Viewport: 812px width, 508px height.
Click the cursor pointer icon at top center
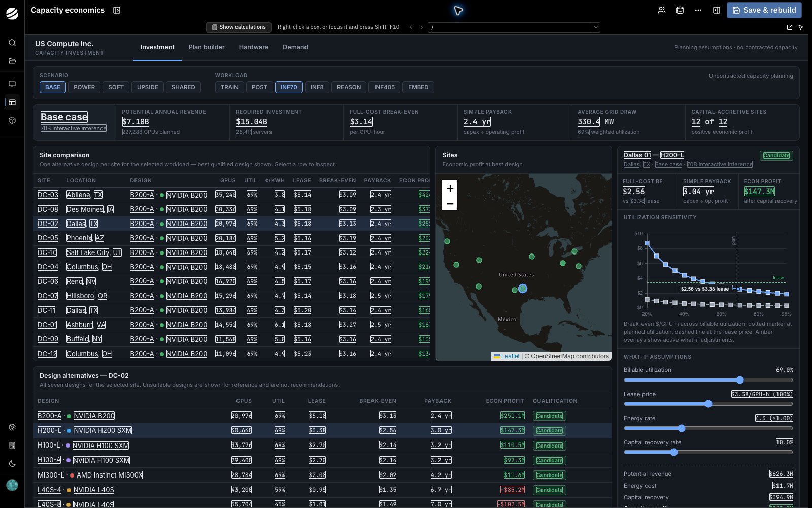tap(458, 10)
